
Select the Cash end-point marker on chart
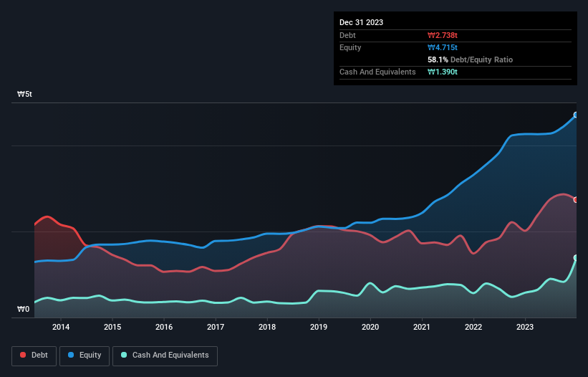pyautogui.click(x=576, y=258)
